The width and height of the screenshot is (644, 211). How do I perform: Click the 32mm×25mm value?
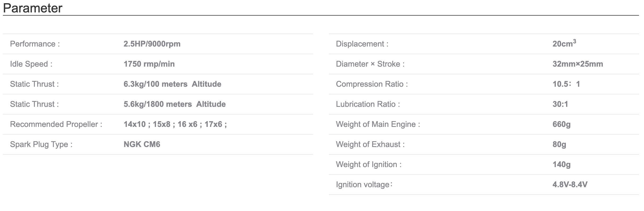[x=577, y=64]
